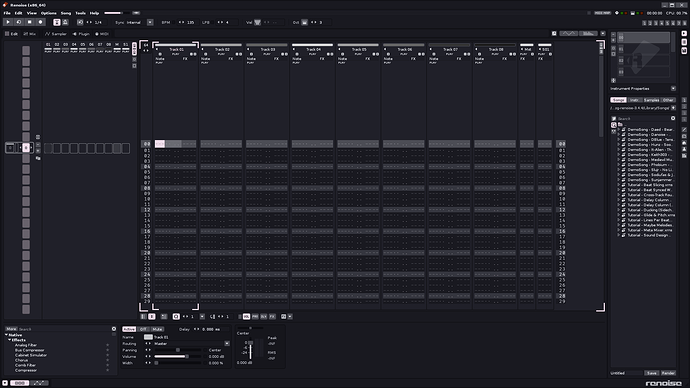Viewport: 690px width, 388px height.
Task: Switch to the Sampler tab
Action: pyautogui.click(x=55, y=33)
